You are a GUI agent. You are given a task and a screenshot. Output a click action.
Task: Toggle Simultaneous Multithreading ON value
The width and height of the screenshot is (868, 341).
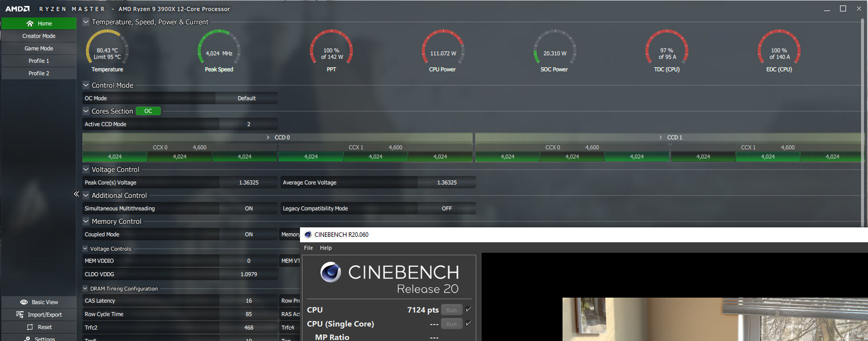[x=248, y=208]
